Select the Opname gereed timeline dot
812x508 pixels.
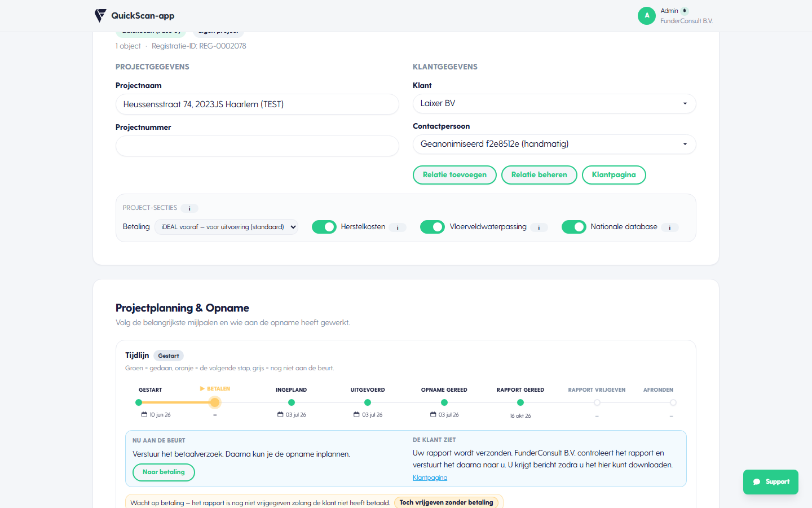444,402
